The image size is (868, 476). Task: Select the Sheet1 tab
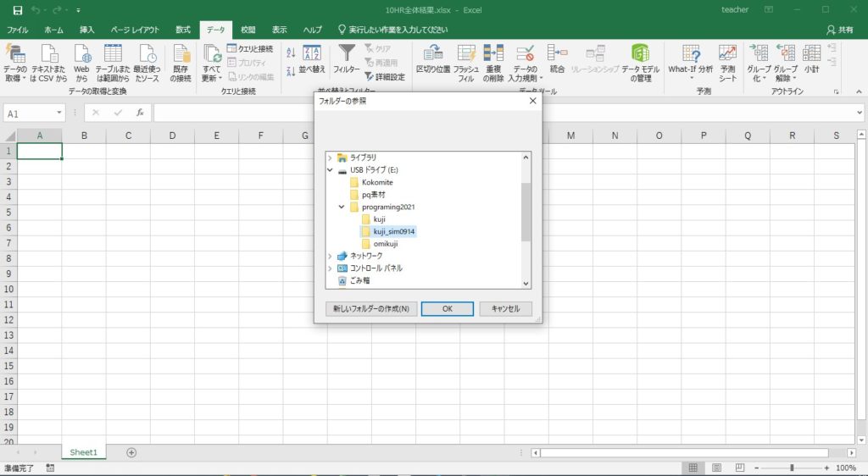pos(84,452)
